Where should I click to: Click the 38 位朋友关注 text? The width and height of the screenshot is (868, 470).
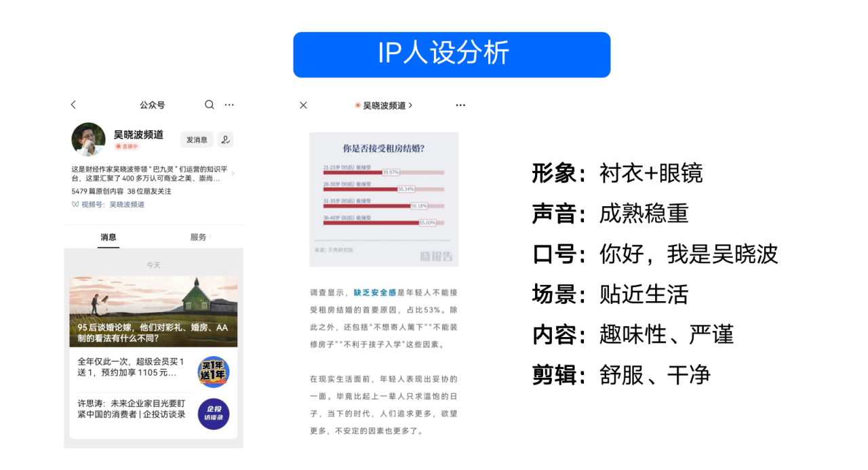coord(149,191)
